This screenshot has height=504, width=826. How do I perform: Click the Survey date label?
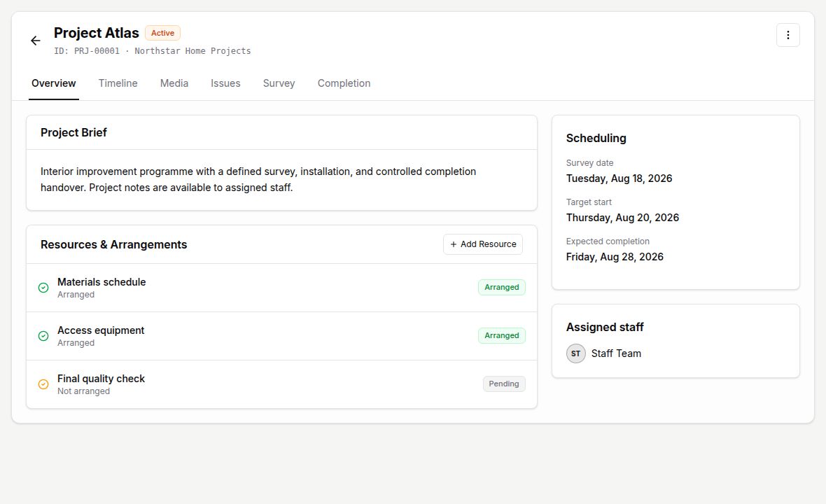[x=589, y=163]
